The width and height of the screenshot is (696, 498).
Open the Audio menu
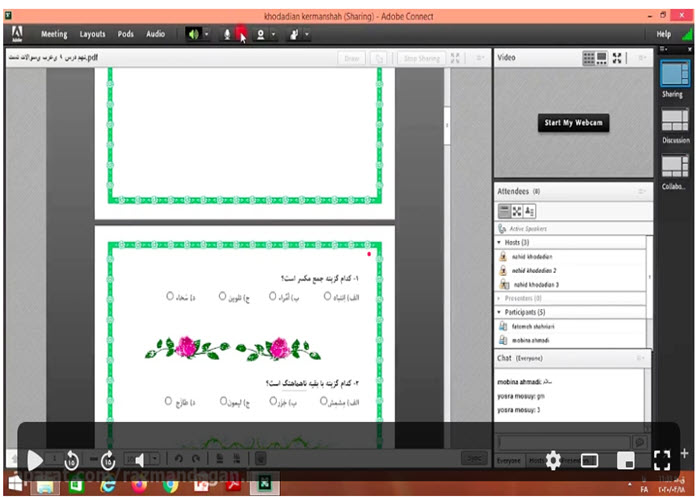[x=155, y=34]
